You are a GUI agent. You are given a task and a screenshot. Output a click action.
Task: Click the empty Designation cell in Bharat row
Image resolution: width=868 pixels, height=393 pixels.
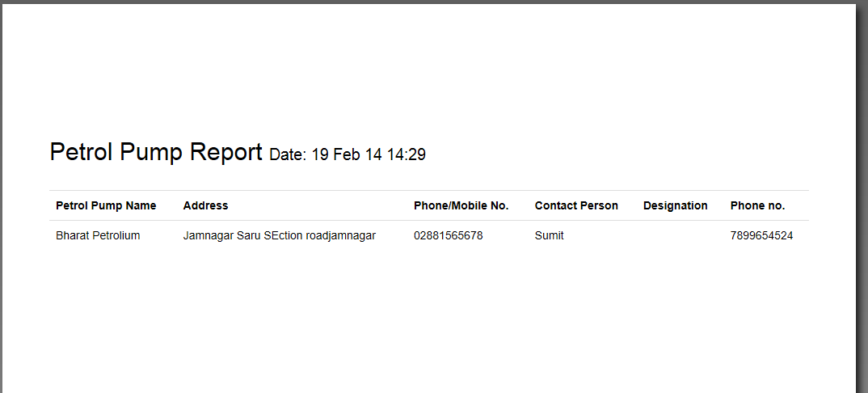(x=675, y=235)
